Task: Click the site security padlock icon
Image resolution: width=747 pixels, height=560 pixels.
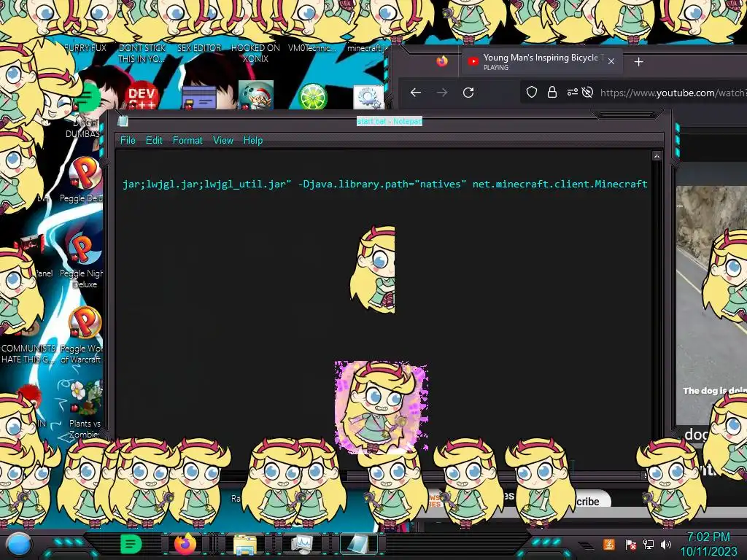Action: pyautogui.click(x=552, y=93)
